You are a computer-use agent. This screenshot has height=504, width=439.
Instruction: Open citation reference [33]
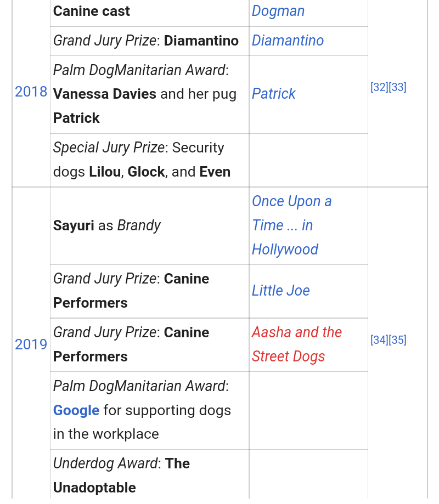(397, 87)
